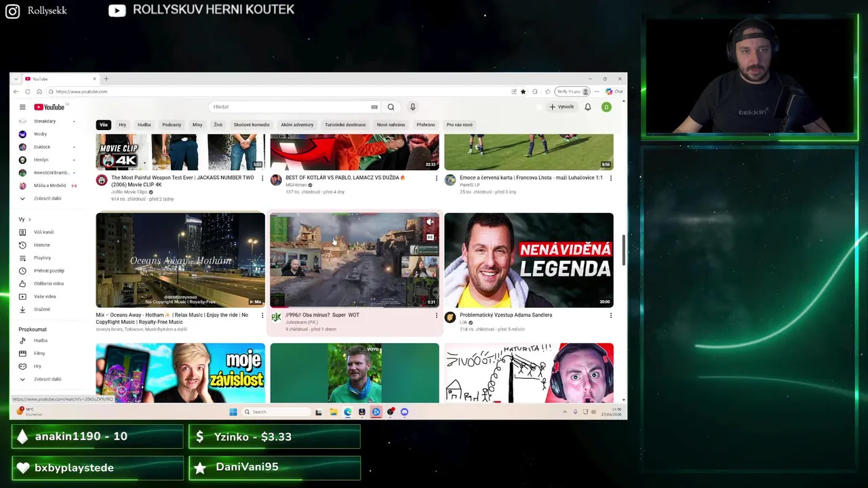This screenshot has width=868, height=488.
Task: Click the browser address bar URL
Action: pyautogui.click(x=81, y=91)
